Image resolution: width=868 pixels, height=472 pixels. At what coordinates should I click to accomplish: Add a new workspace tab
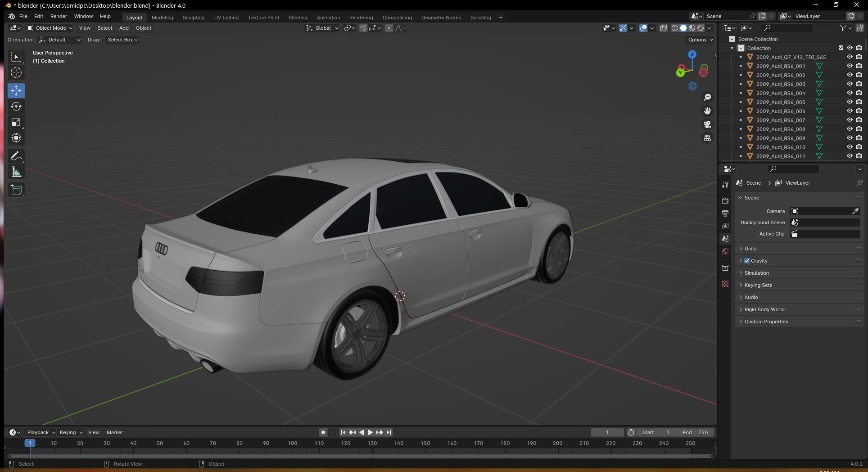point(501,18)
